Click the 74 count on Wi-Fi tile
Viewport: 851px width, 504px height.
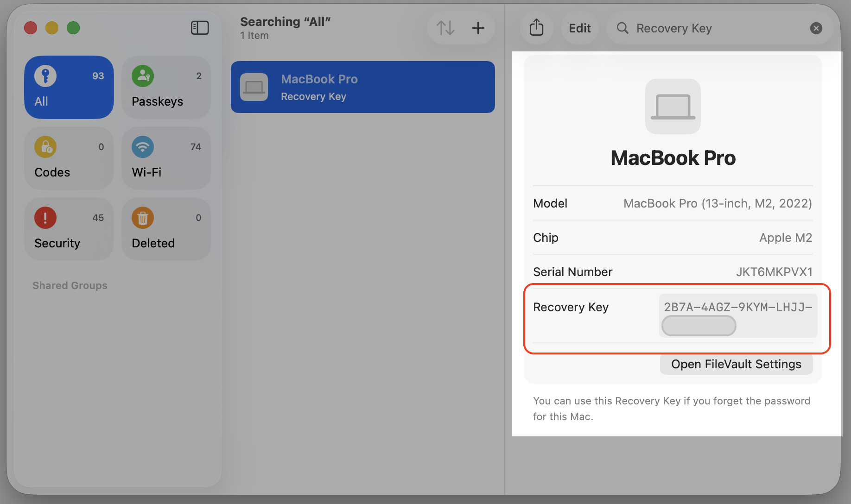pos(196,147)
